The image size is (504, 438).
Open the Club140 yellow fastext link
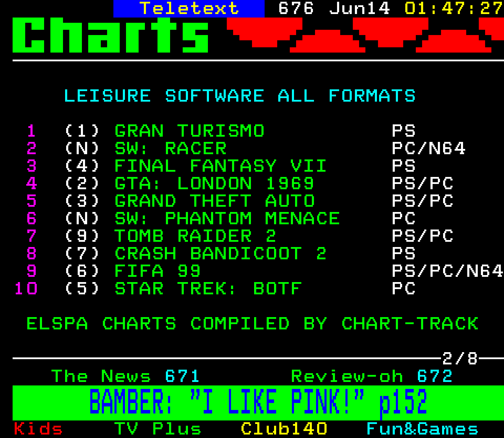(x=284, y=429)
